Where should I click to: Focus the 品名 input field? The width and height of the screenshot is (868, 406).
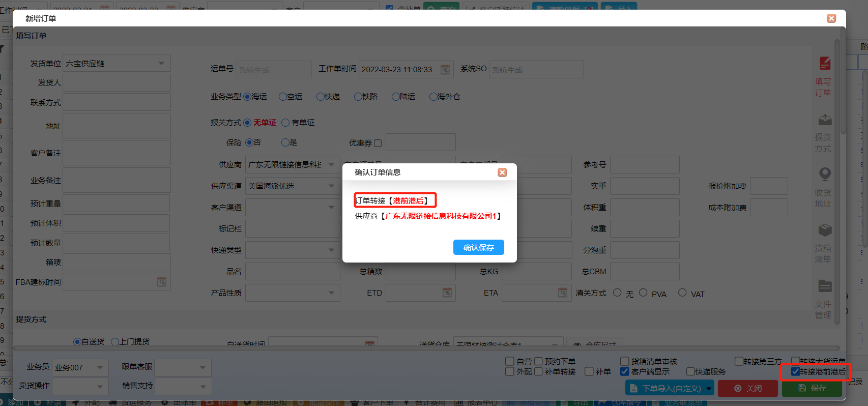click(293, 271)
